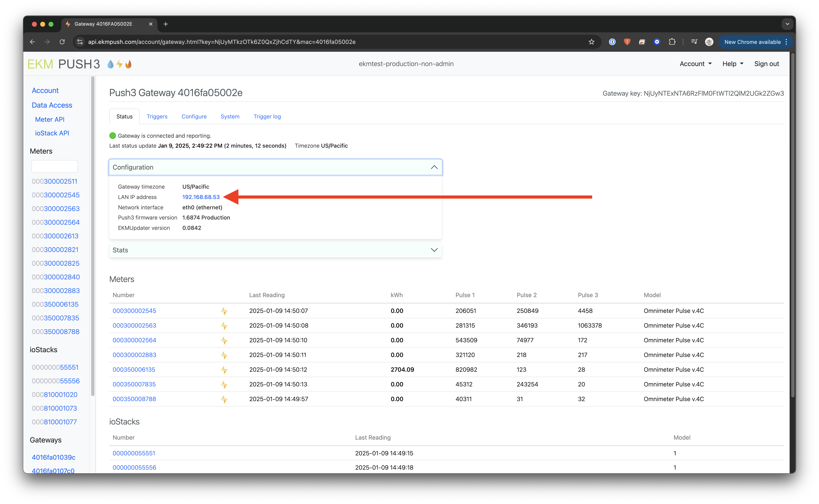Switch to the Triggers tab
The height and width of the screenshot is (504, 819).
(157, 117)
